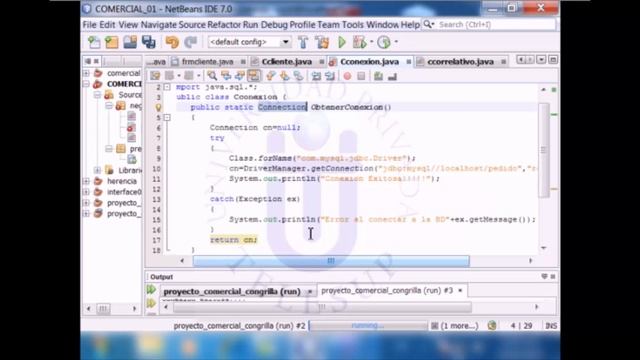Go to next bookmark icon
640x360 pixels.
284,76
